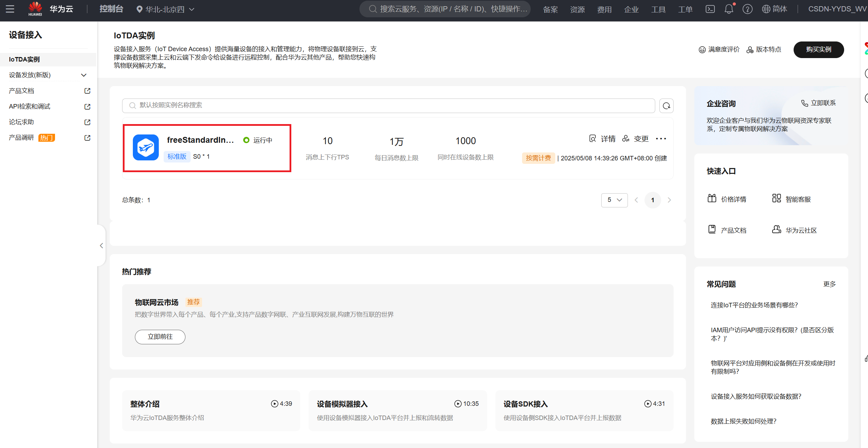Click 产品调研 in sidebar

click(21, 138)
